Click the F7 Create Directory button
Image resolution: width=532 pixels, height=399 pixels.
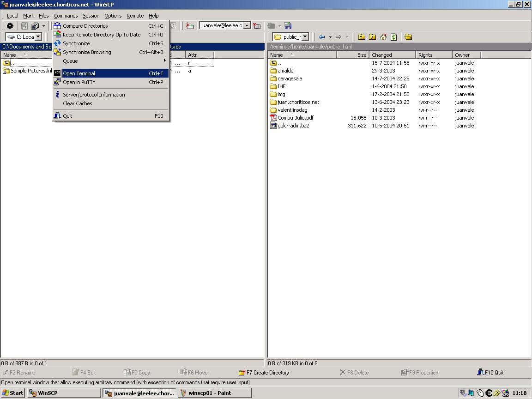(264, 372)
